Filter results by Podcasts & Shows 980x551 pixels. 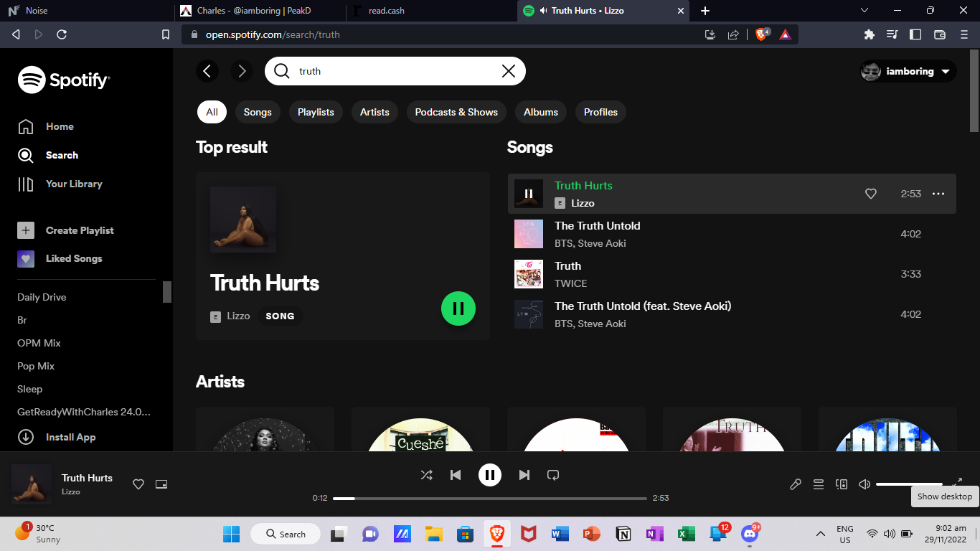coord(456,112)
